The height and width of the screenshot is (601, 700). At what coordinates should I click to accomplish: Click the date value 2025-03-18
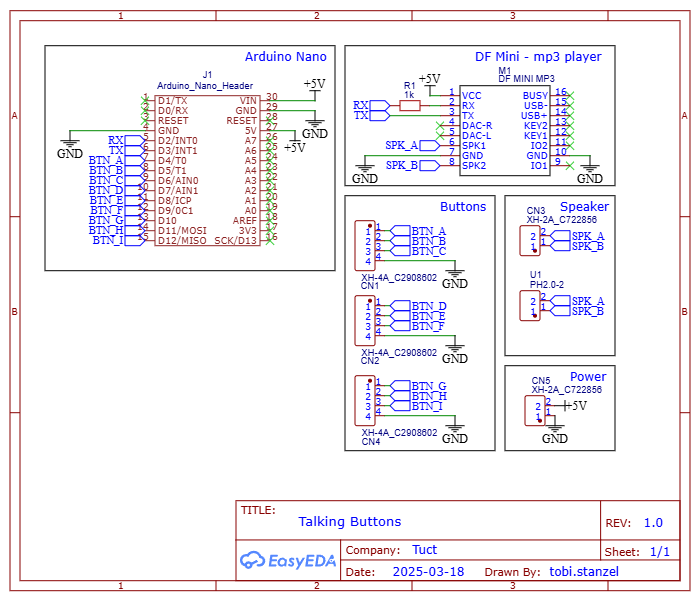pos(430,573)
